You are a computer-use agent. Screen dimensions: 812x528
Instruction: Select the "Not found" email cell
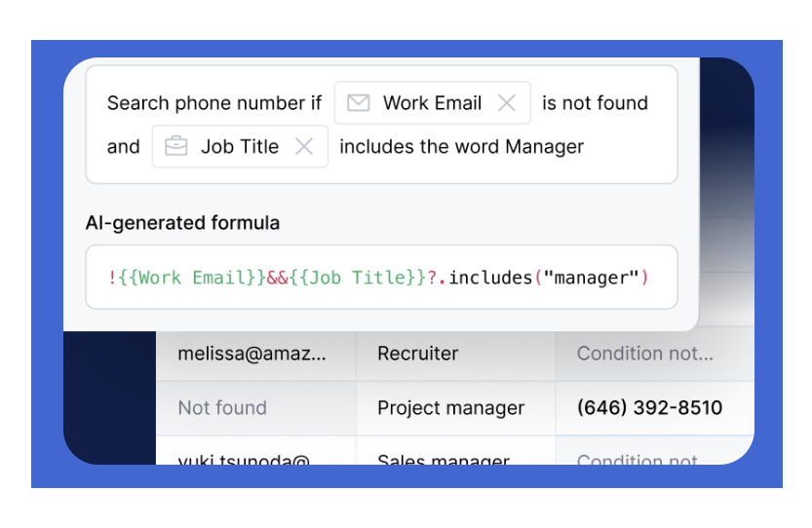click(x=222, y=408)
